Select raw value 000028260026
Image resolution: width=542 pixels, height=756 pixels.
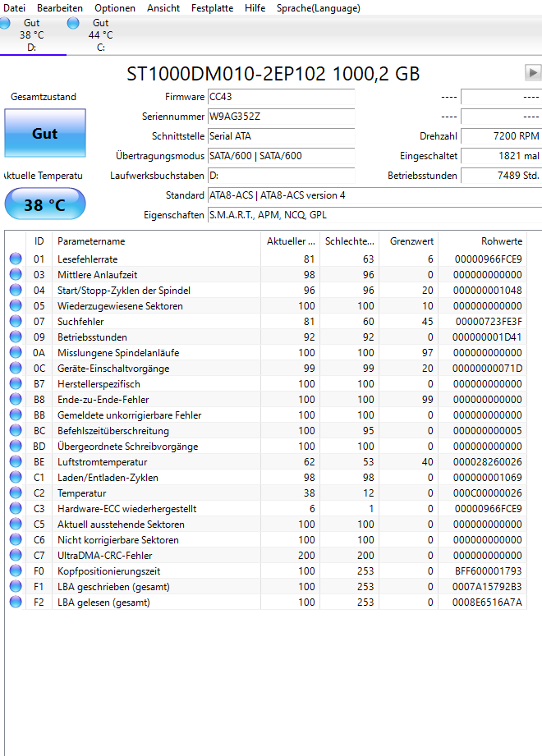pyautogui.click(x=488, y=462)
